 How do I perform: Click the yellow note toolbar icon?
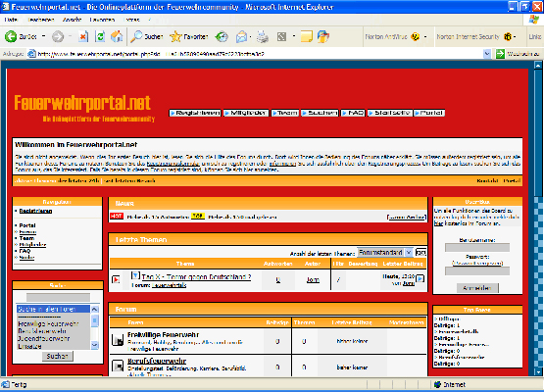click(x=307, y=36)
